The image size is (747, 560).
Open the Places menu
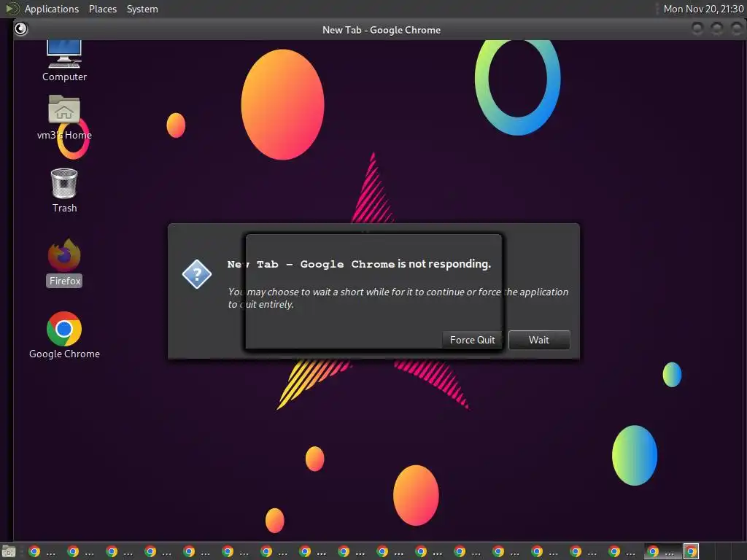(x=102, y=9)
